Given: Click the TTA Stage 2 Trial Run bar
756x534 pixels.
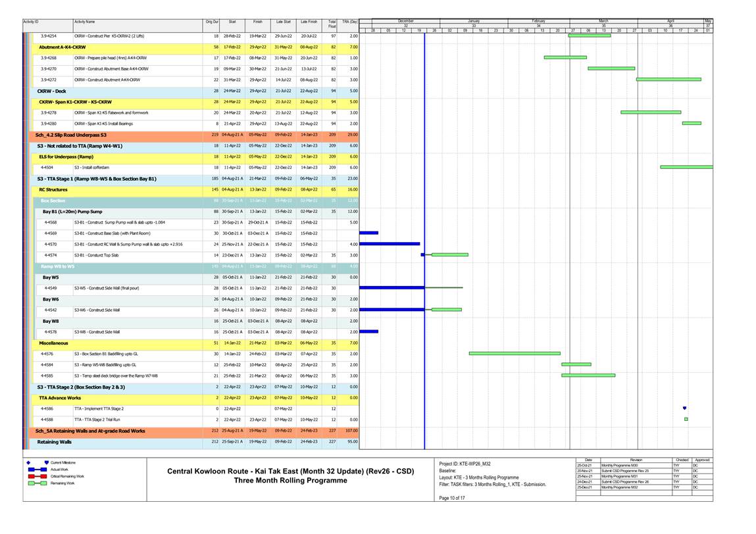Looking at the screenshot, I should [686, 419].
